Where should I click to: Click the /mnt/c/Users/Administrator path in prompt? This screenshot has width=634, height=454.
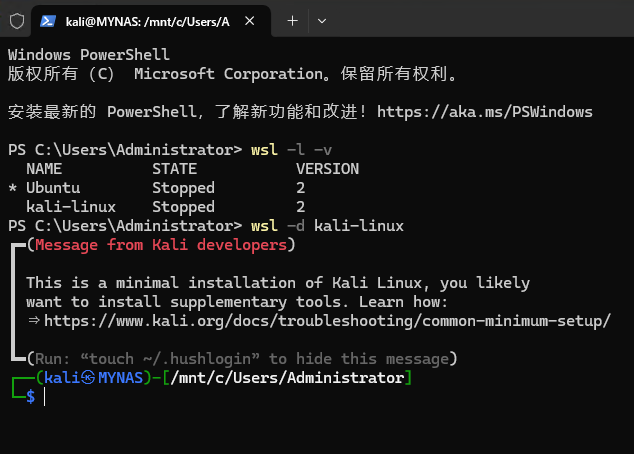[x=287, y=378]
